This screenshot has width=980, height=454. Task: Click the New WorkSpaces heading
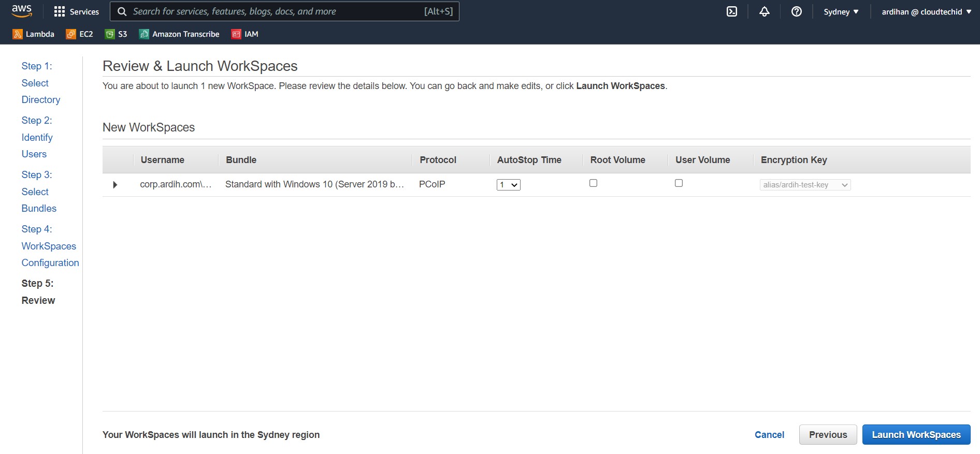(x=149, y=127)
